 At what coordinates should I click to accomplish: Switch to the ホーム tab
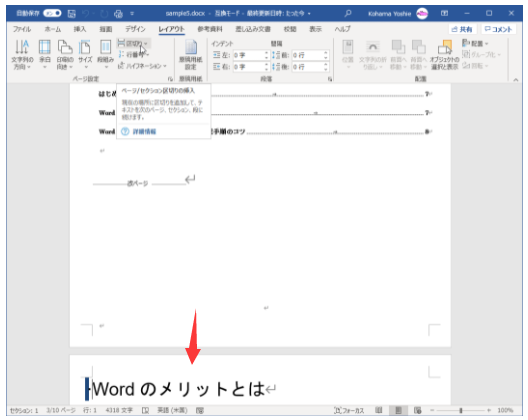[x=53, y=29]
